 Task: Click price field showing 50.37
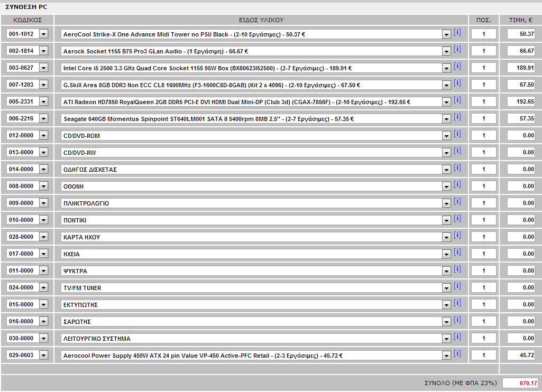point(521,34)
